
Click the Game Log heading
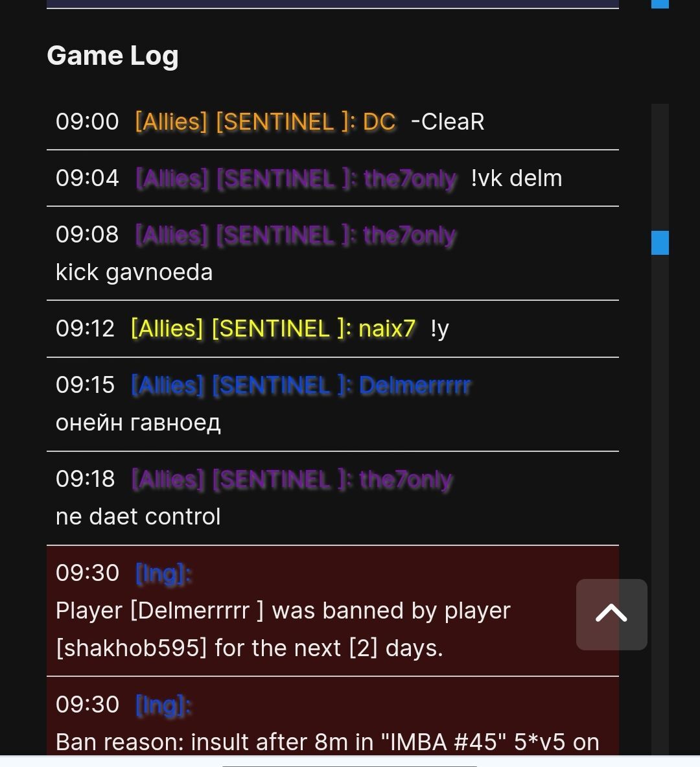click(113, 56)
